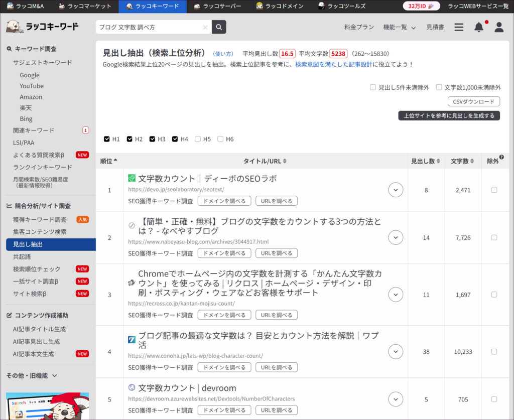Click the user account icon

498,27
